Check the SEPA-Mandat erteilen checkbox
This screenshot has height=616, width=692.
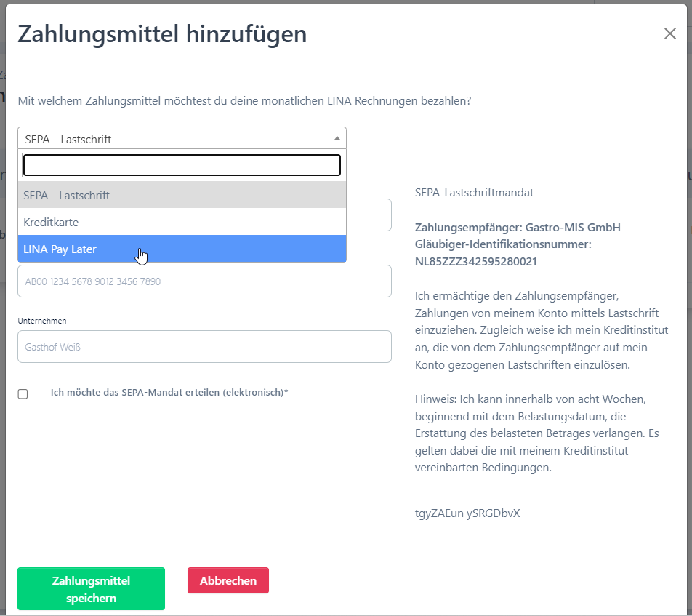coord(23,394)
